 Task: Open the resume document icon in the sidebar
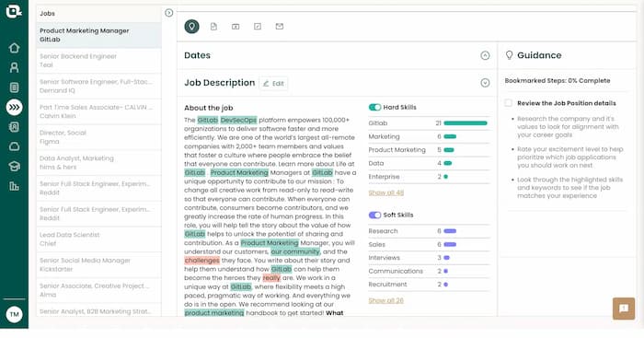point(14,87)
